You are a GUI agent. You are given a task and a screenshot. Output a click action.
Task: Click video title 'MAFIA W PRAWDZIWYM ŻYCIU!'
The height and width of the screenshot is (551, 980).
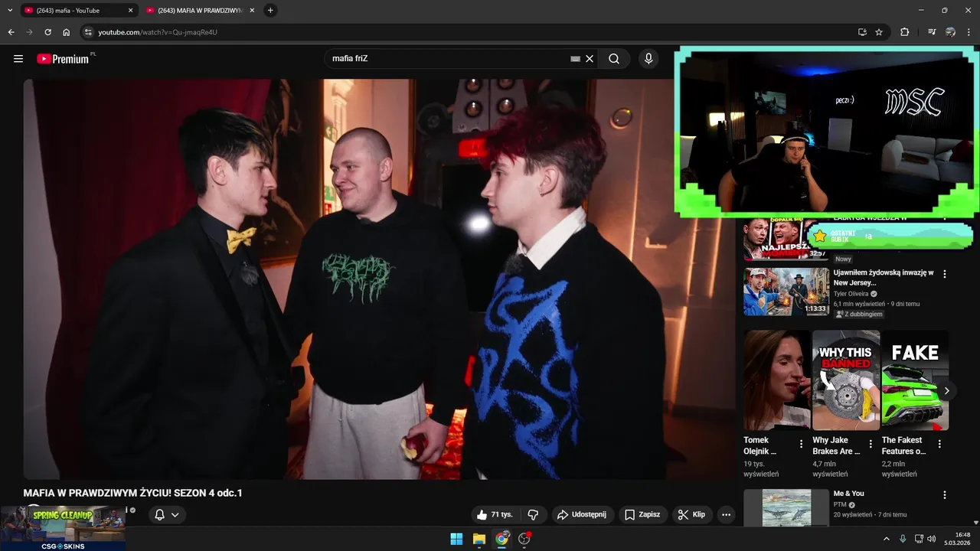(x=132, y=493)
